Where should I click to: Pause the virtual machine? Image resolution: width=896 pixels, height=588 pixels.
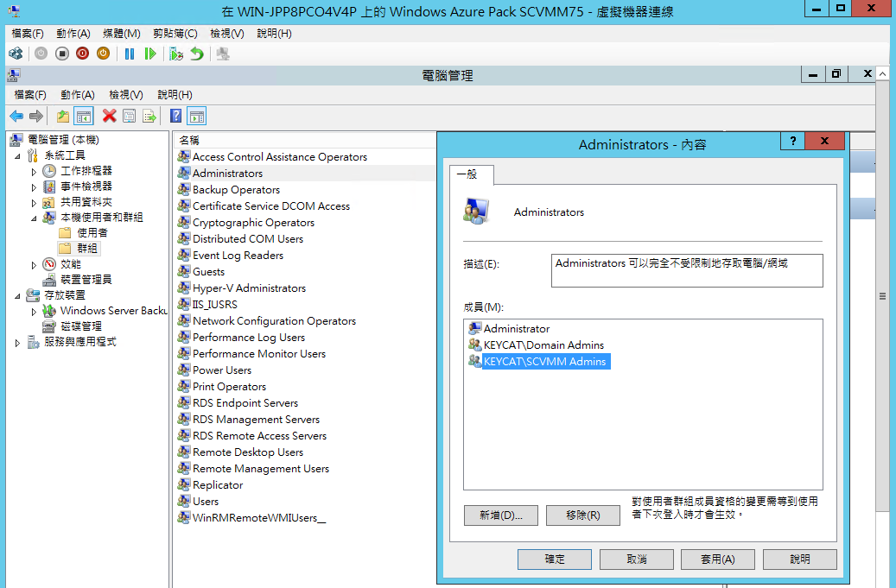pos(130,54)
